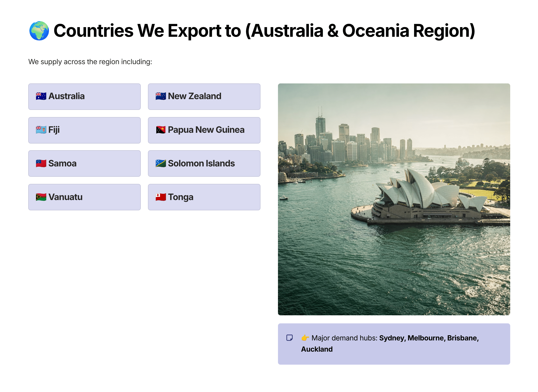Select the Tonga country card

(204, 197)
